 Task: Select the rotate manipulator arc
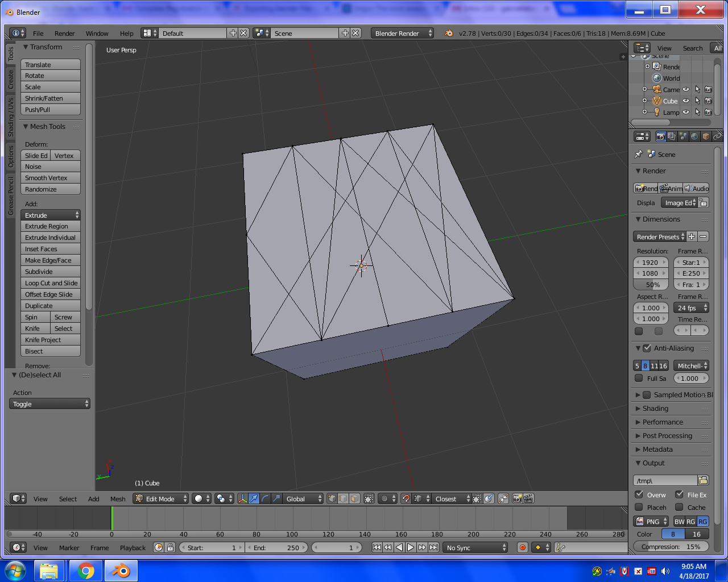[x=265, y=498]
